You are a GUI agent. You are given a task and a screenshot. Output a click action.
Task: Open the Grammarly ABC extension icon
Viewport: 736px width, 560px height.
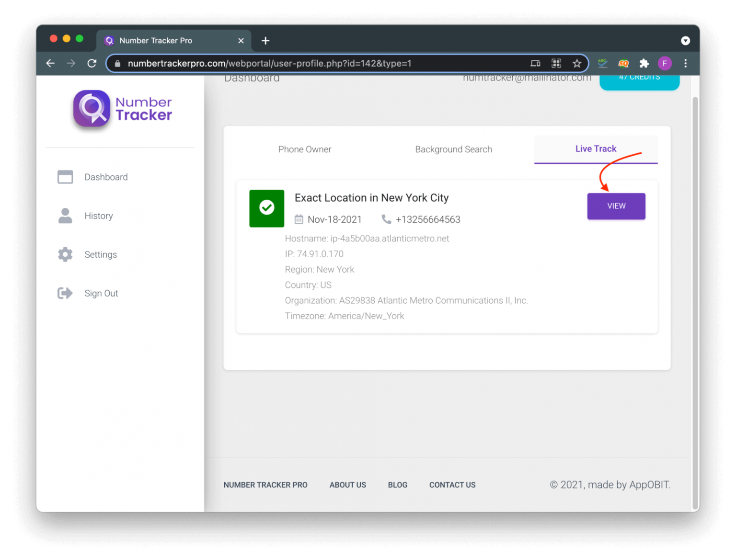coord(602,63)
